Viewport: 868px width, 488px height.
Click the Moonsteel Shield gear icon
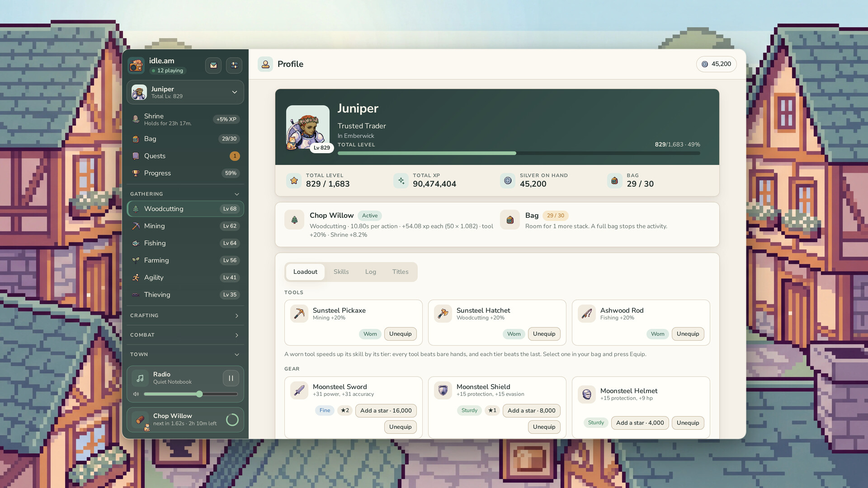click(443, 390)
